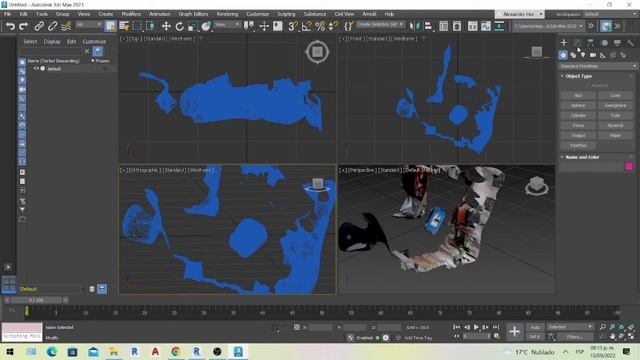Image resolution: width=640 pixels, height=360 pixels.
Task: Open the Select by Name dialog
Action: 124,27
